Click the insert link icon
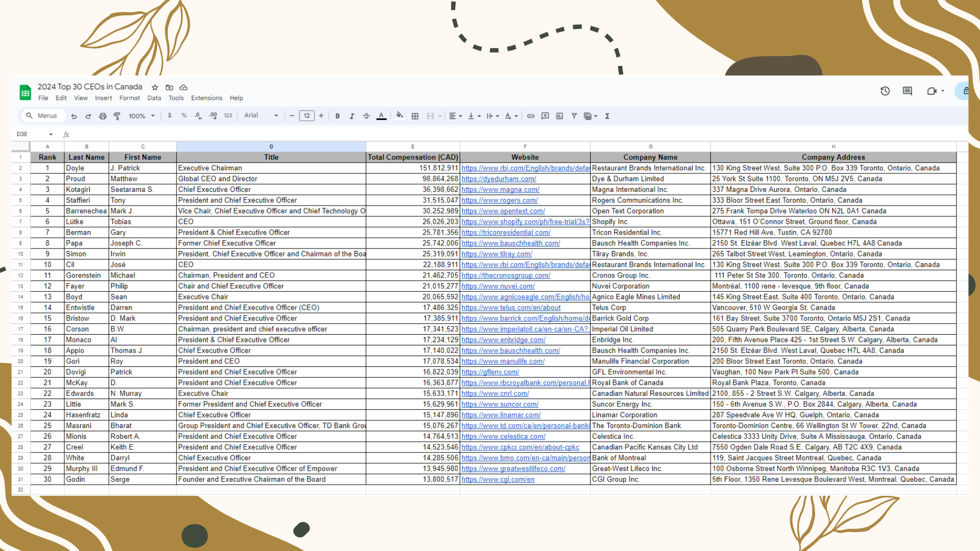This screenshot has width=980, height=551. [531, 116]
